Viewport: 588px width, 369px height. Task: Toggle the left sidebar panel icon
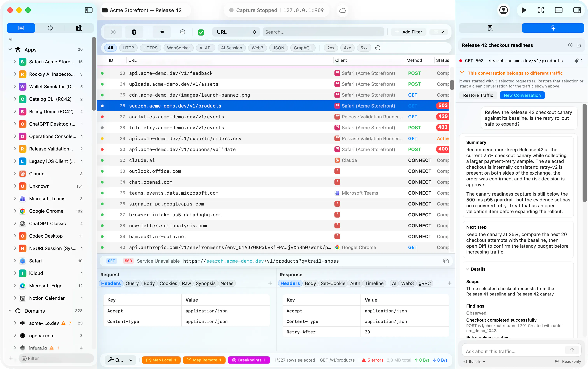[89, 10]
